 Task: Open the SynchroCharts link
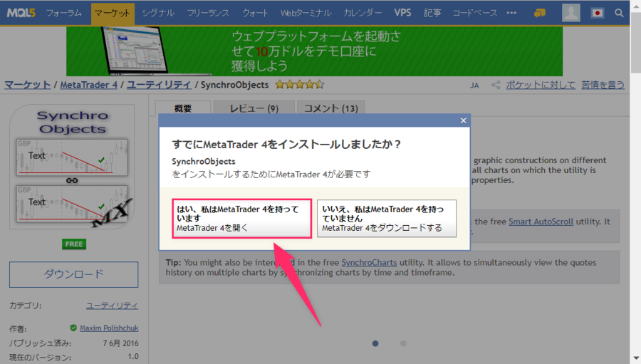(x=369, y=263)
